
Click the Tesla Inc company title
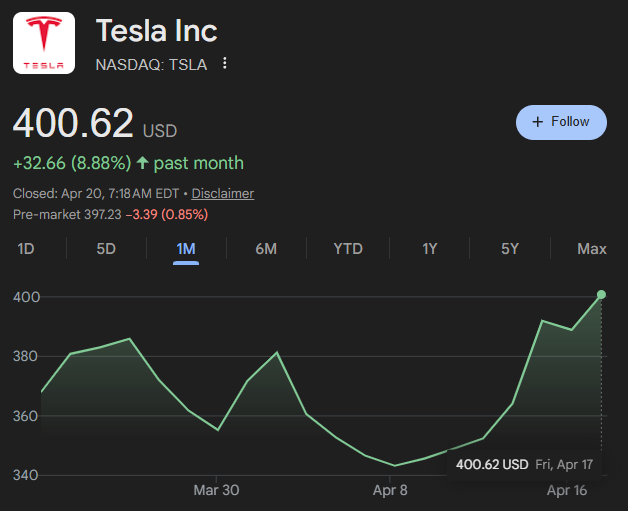pyautogui.click(x=156, y=31)
